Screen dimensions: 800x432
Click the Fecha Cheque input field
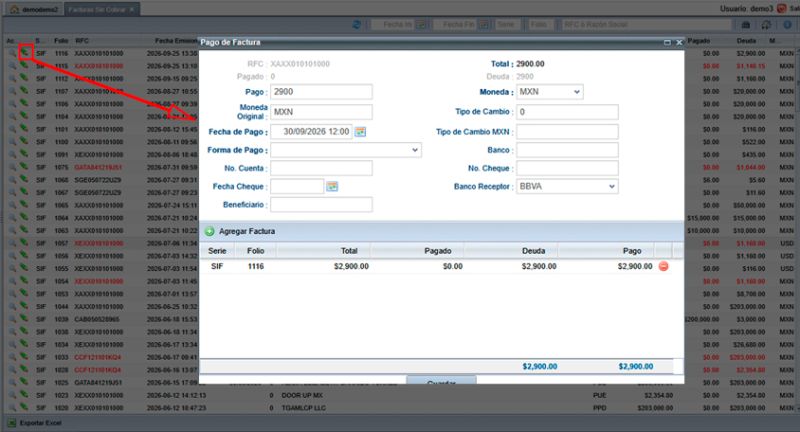297,187
